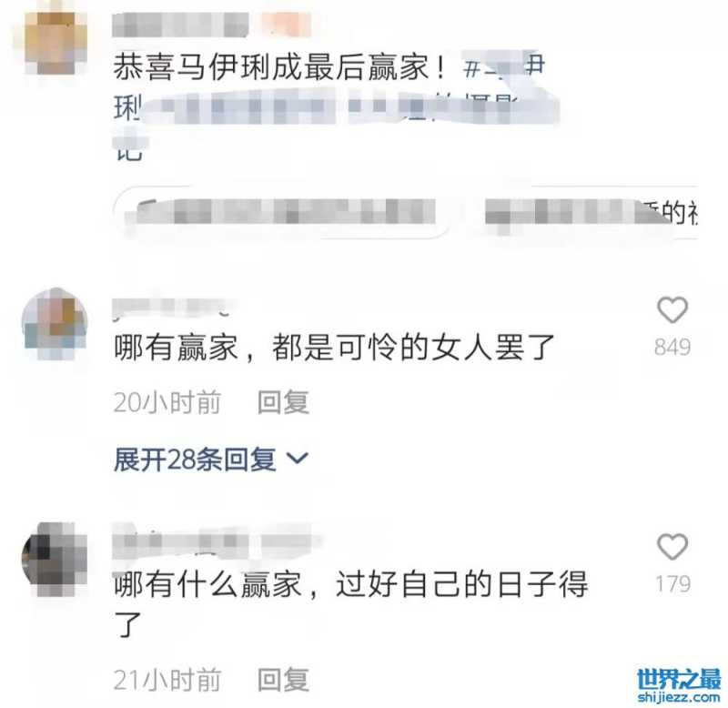Open the dark avatar beside 过好自己的日子 comment

[x=55, y=559]
